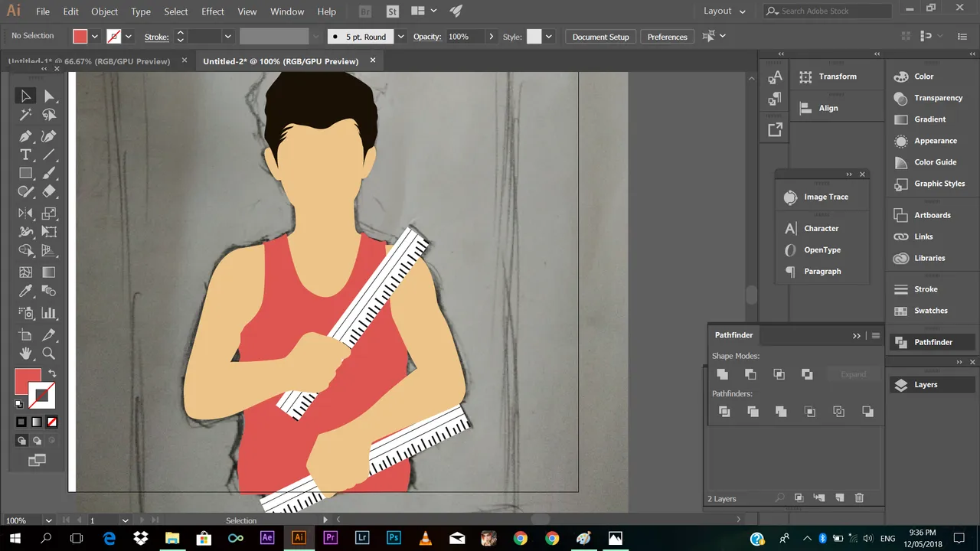980x551 pixels.
Task: Select the Free Transform tool
Action: click(x=49, y=232)
